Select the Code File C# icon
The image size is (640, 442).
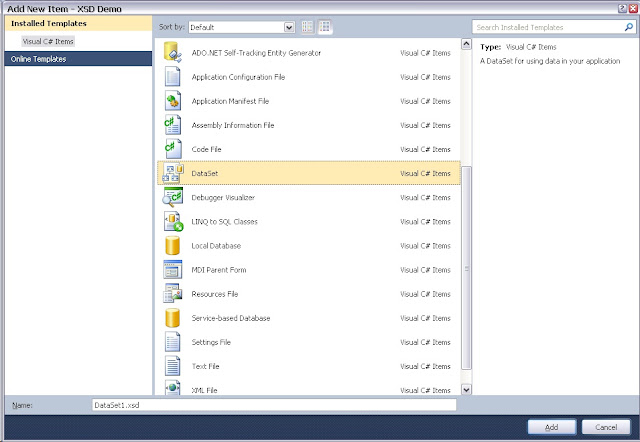coord(173,149)
